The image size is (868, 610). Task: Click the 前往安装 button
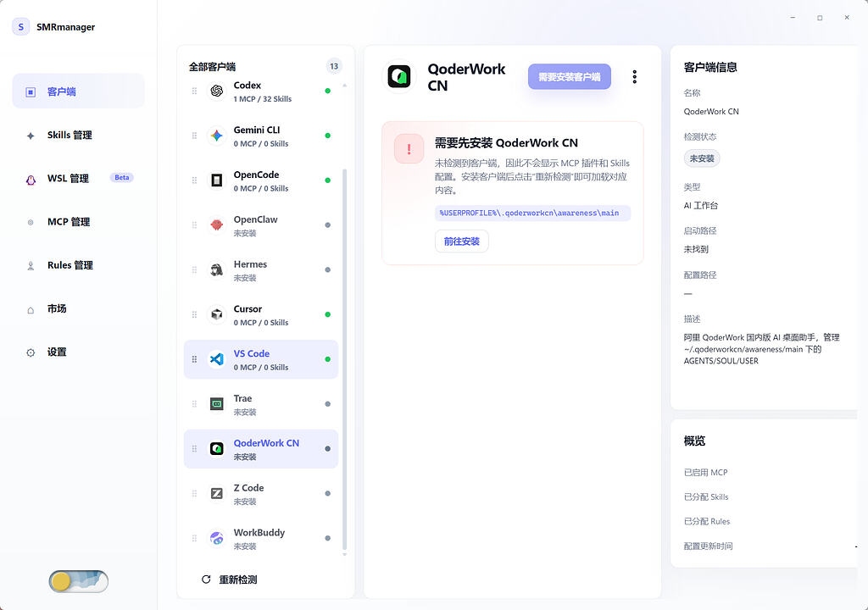462,241
